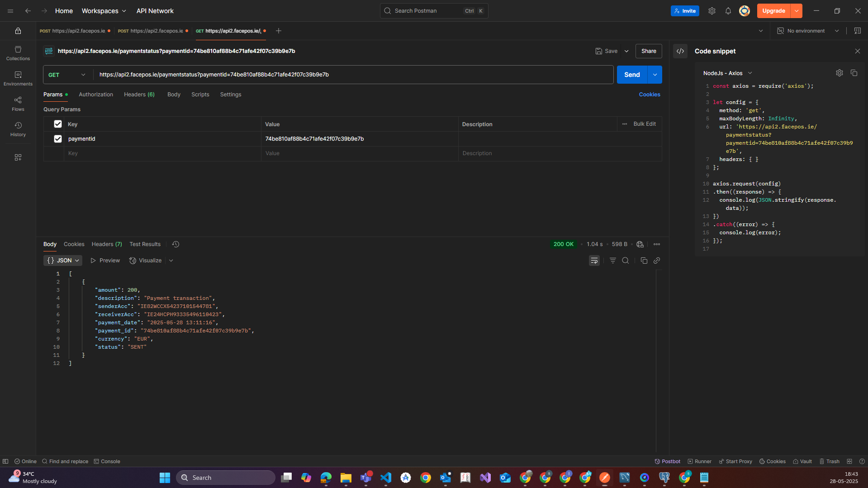This screenshot has width=868, height=488.
Task: Open code snippet settings gear
Action: [840, 73]
